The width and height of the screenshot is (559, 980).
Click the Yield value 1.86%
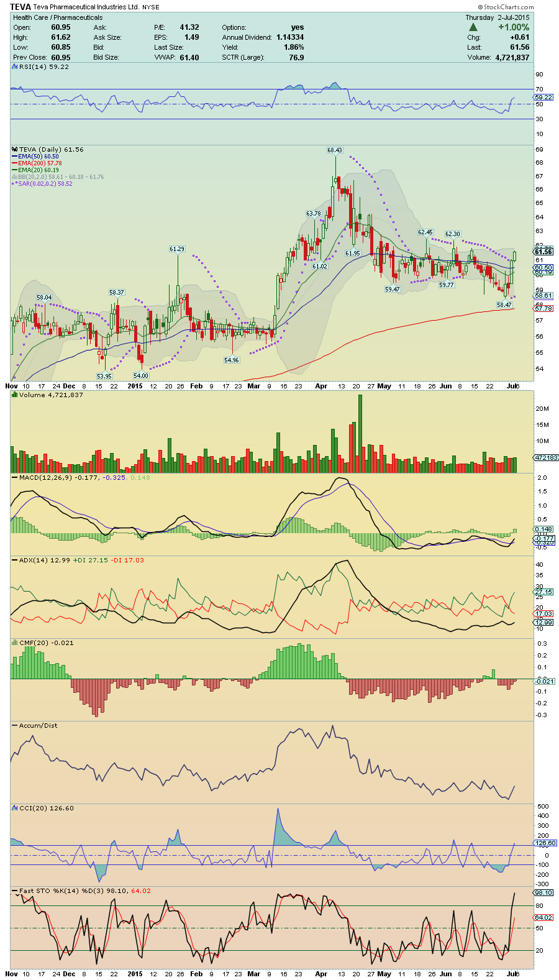pyautogui.click(x=294, y=47)
